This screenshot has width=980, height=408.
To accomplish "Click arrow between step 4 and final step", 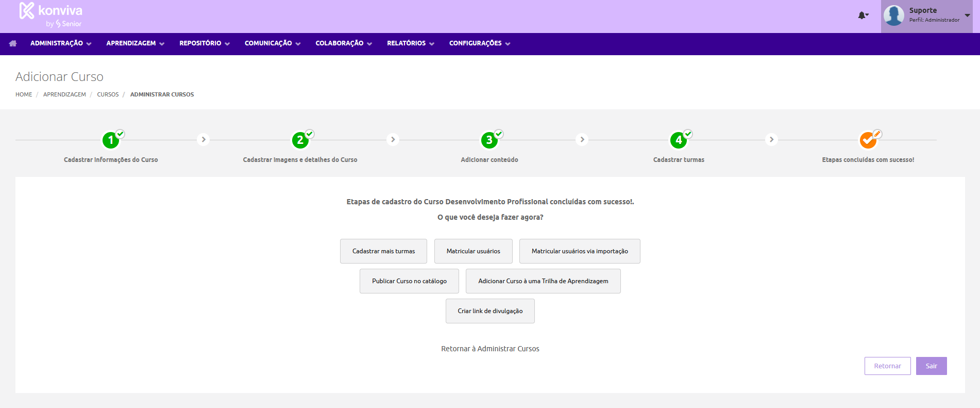I will 771,139.
